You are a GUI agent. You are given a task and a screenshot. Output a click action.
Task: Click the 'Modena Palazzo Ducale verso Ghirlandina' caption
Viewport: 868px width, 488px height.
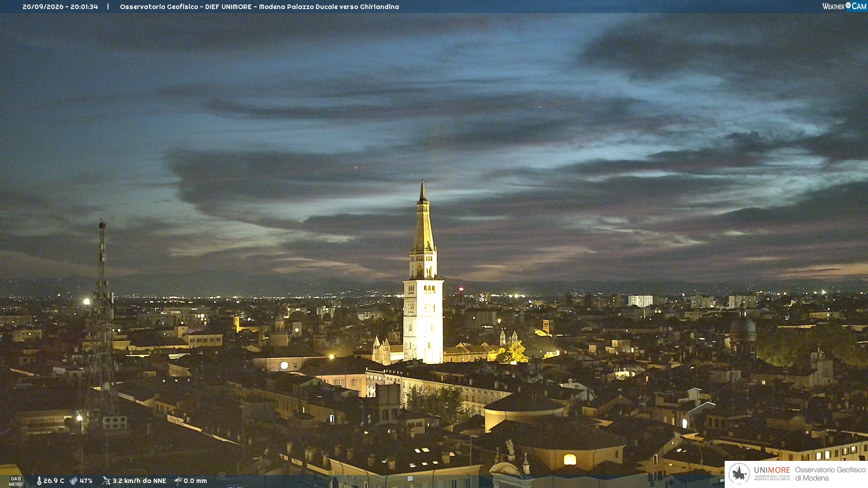tap(329, 7)
